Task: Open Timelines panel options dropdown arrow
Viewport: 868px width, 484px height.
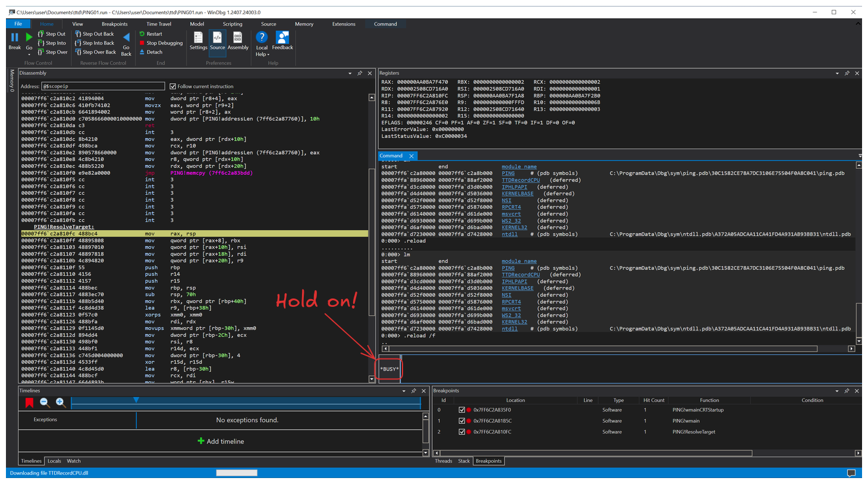Action: point(404,391)
